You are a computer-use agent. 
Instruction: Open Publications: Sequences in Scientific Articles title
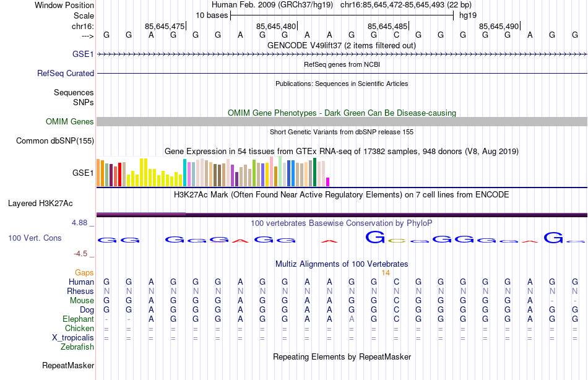pos(342,84)
